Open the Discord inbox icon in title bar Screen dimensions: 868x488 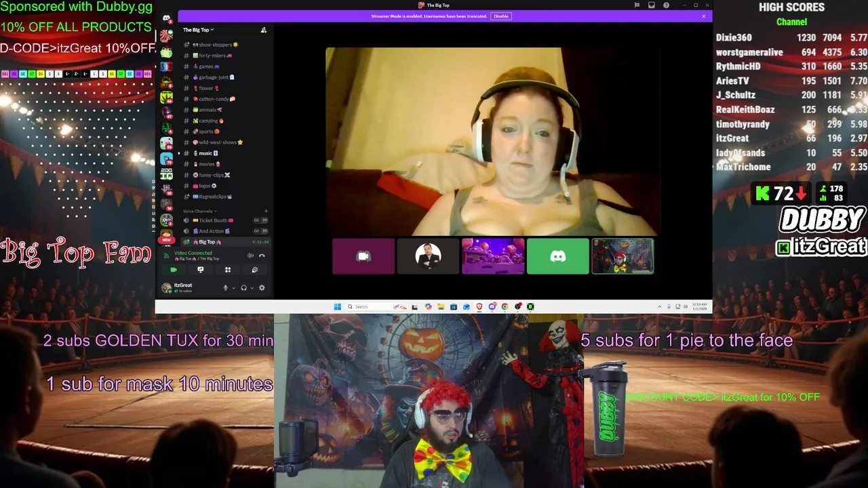pos(651,5)
